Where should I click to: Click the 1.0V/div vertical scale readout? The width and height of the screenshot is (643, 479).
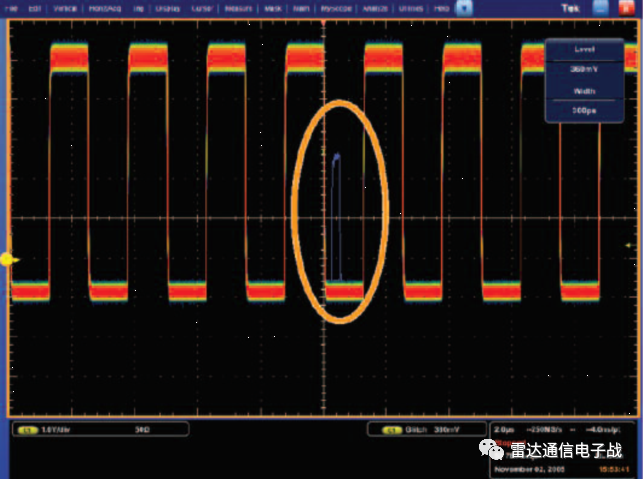56,430
